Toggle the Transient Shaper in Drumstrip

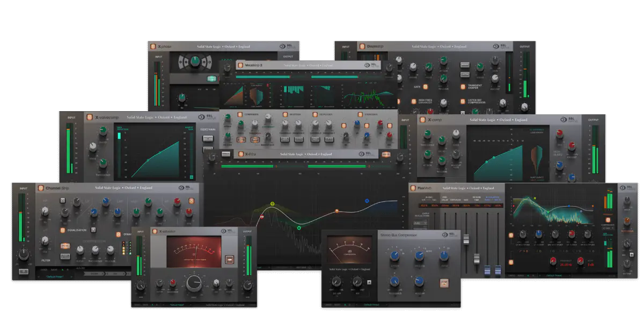[x=462, y=86]
